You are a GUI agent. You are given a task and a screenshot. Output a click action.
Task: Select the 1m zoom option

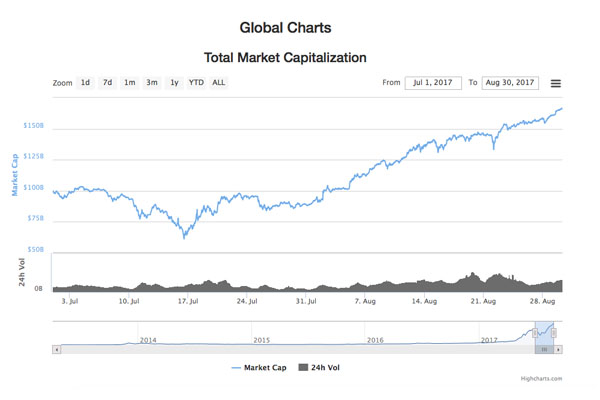[129, 82]
